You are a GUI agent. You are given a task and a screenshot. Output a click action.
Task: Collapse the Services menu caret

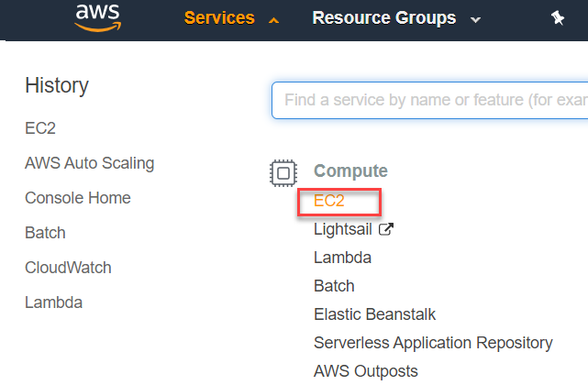(x=273, y=20)
